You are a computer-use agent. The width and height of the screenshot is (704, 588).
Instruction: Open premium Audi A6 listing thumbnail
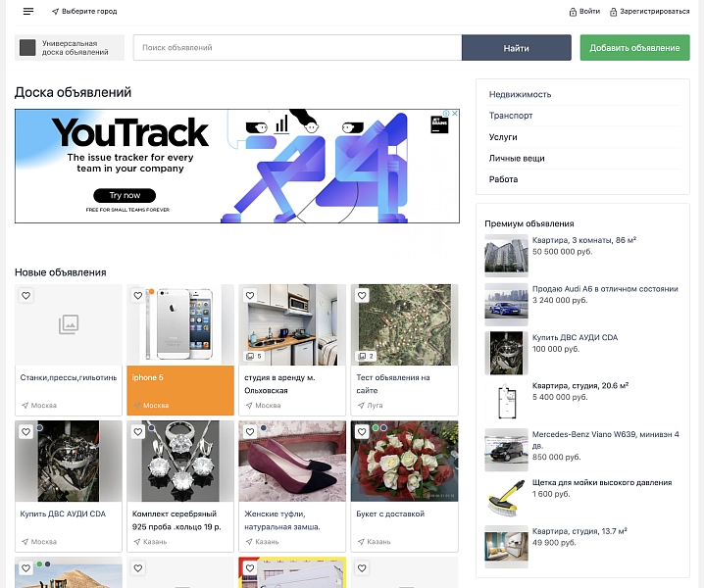point(506,305)
